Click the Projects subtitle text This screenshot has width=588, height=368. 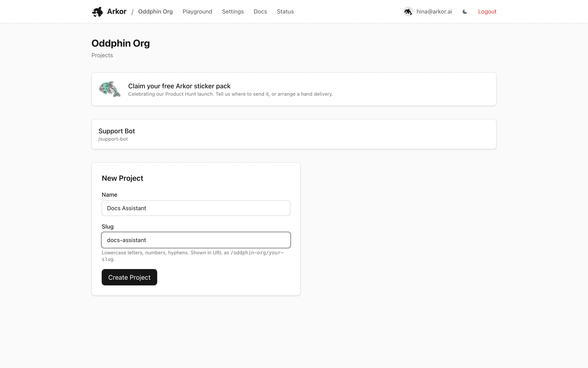pos(102,55)
